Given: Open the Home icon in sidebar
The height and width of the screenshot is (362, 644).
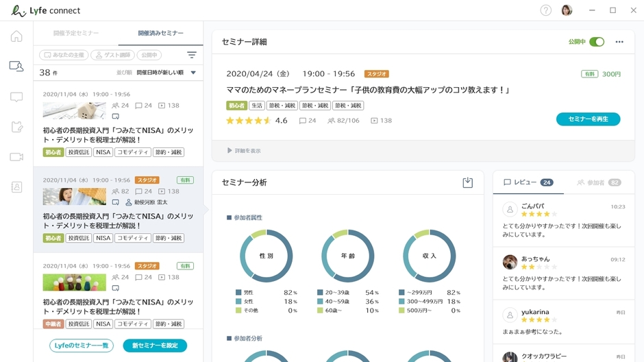Looking at the screenshot, I should pos(16,36).
